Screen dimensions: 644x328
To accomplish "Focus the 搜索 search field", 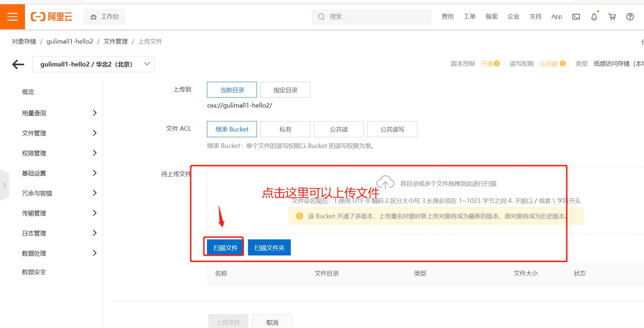I will (372, 17).
